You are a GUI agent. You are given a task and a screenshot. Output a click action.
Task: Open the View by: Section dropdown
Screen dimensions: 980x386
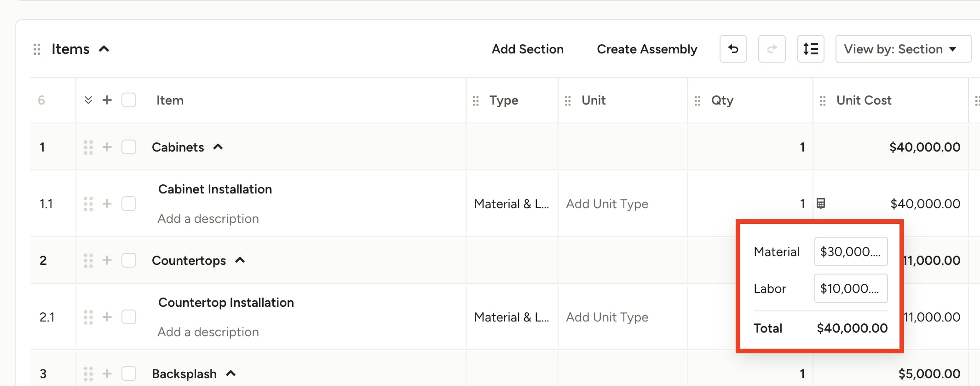pyautogui.click(x=903, y=49)
